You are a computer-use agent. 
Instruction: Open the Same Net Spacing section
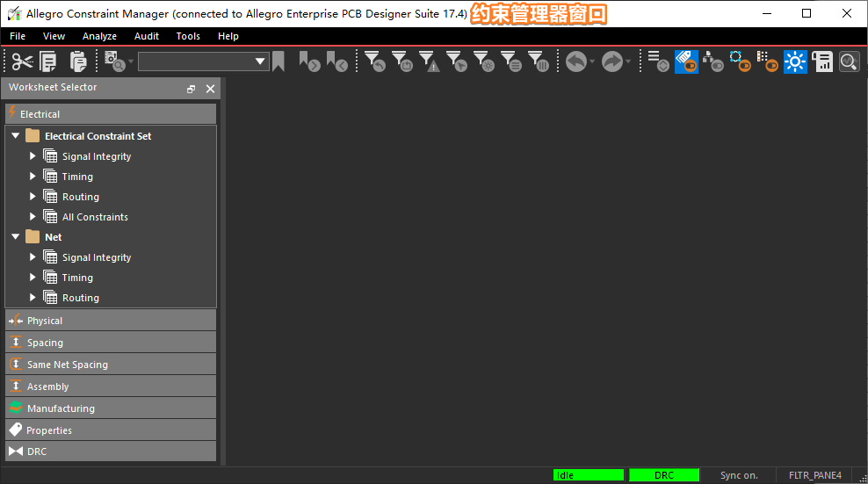pos(111,365)
